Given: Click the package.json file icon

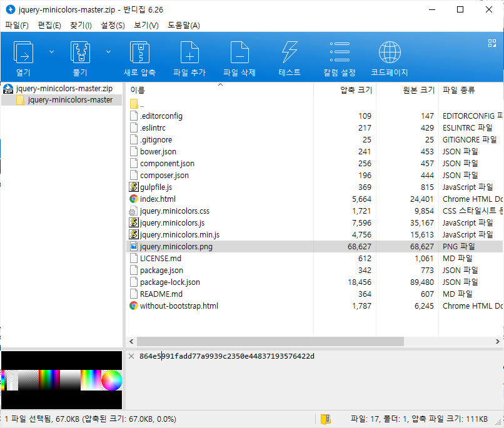Looking at the screenshot, I should (x=134, y=270).
